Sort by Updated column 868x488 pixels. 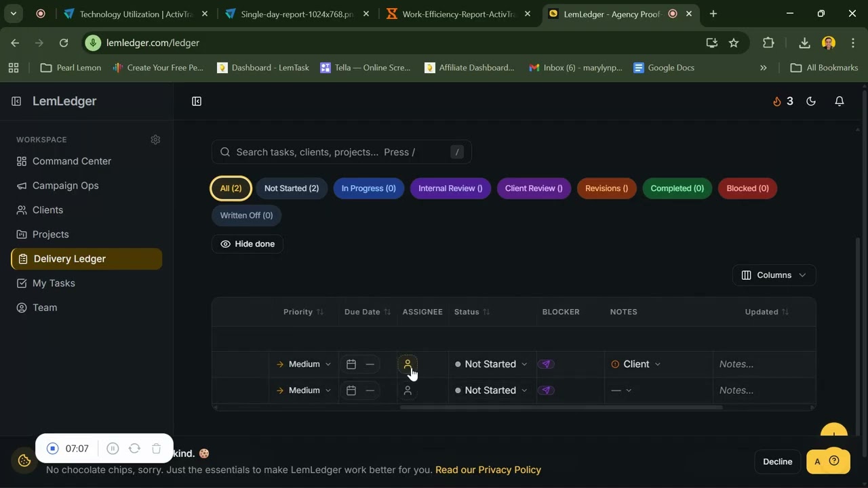click(767, 312)
